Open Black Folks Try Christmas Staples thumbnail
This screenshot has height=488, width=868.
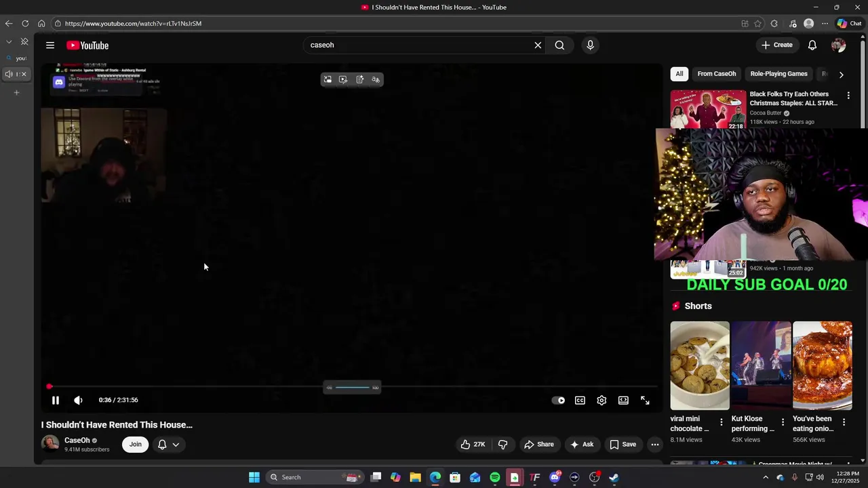coord(708,109)
